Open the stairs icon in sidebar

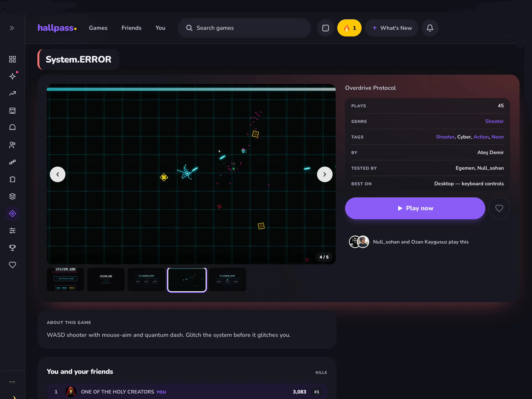[12, 162]
